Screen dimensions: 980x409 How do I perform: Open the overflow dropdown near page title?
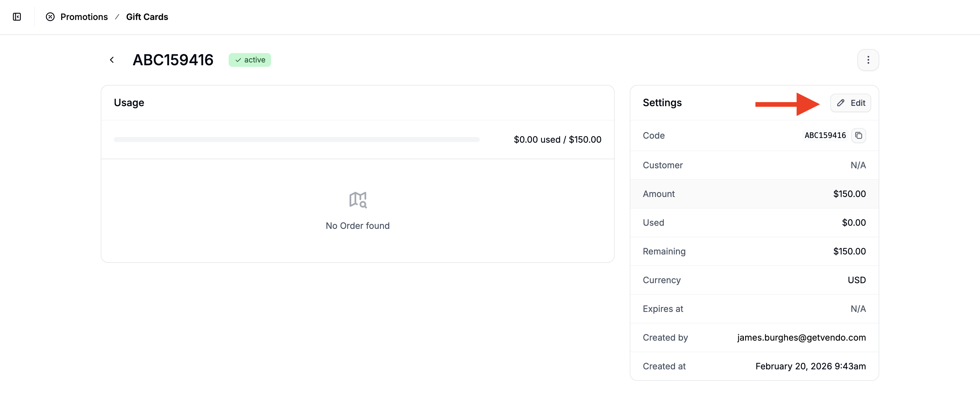pos(868,60)
